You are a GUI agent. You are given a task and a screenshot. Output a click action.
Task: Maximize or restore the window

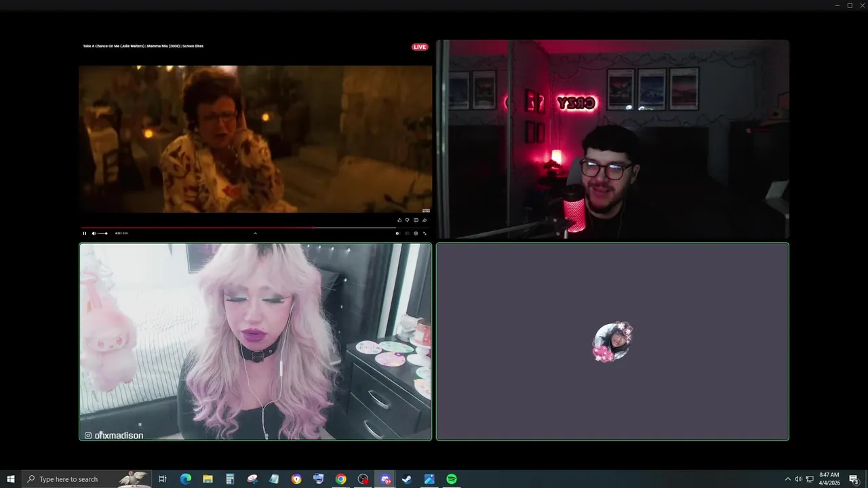(850, 5)
